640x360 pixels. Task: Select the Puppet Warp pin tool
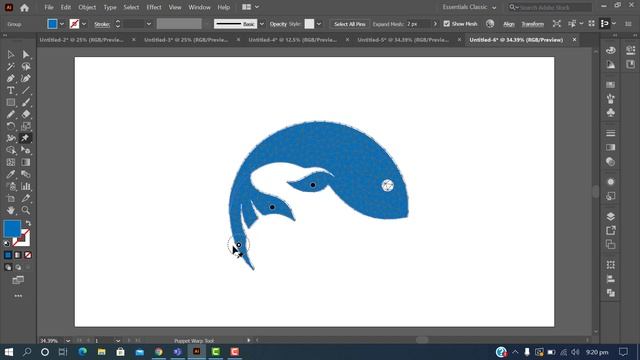(x=25, y=138)
